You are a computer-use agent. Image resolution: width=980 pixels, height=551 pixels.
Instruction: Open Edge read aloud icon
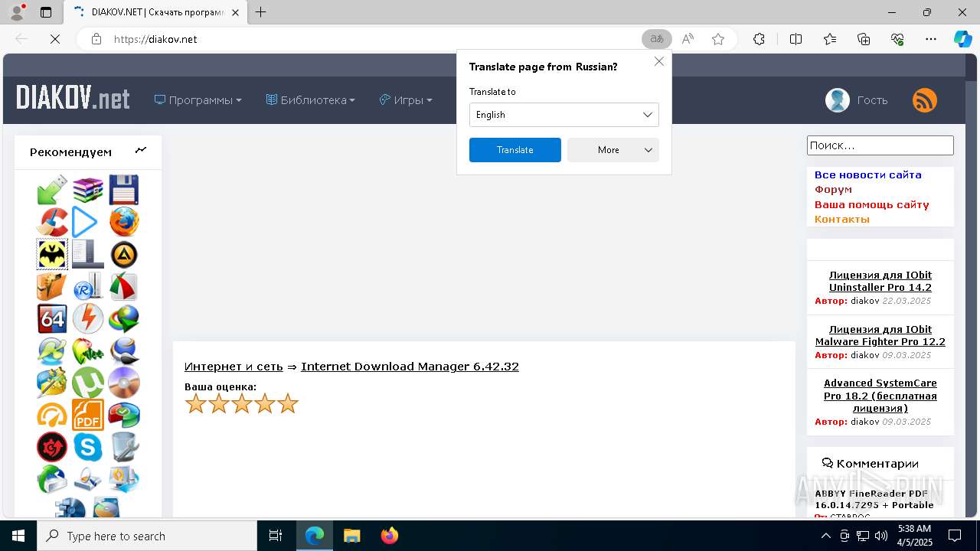(x=688, y=39)
